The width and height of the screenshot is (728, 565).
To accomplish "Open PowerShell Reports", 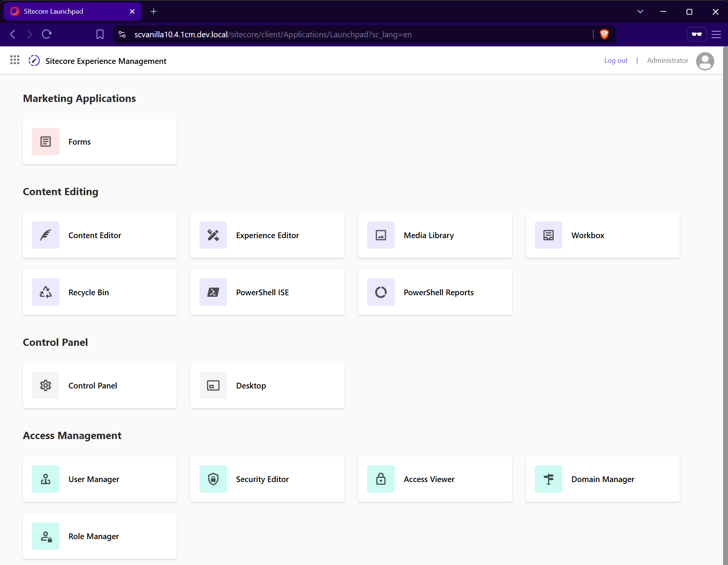I will click(x=435, y=292).
